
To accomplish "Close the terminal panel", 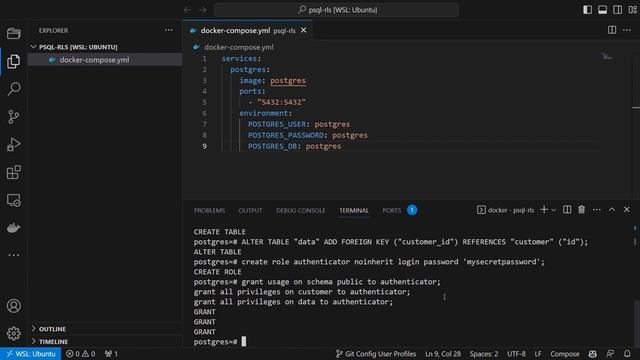I will 627,210.
